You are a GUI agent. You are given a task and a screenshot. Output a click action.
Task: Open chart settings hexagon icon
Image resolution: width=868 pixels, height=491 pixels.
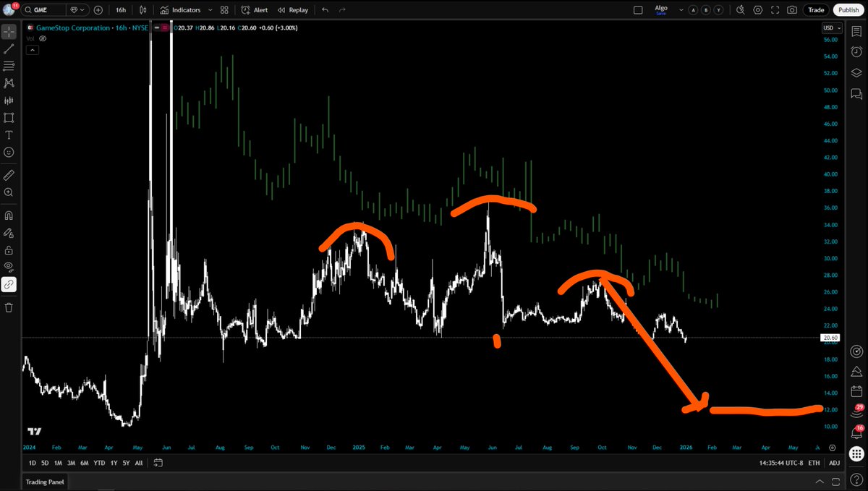pyautogui.click(x=757, y=10)
